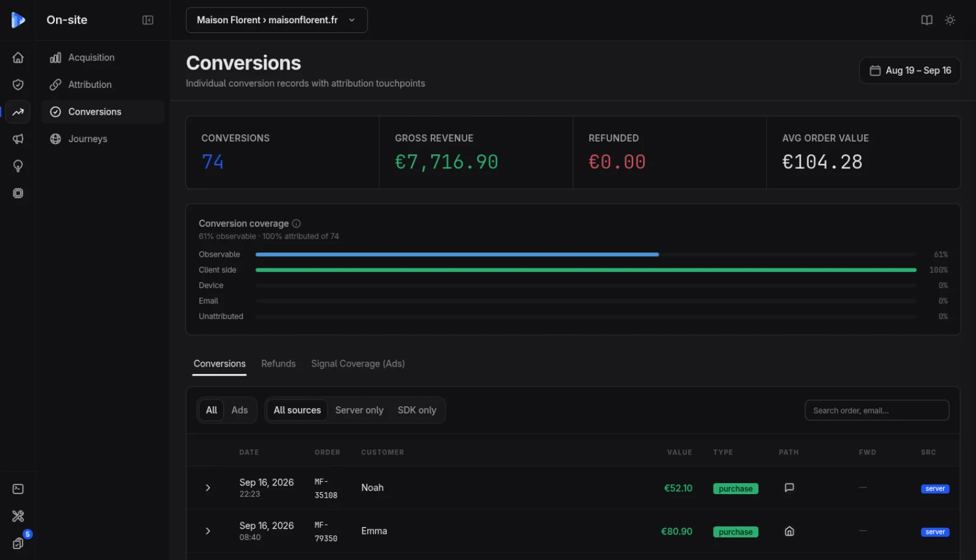
Task: Open the tools wrench icon
Action: pos(18,516)
